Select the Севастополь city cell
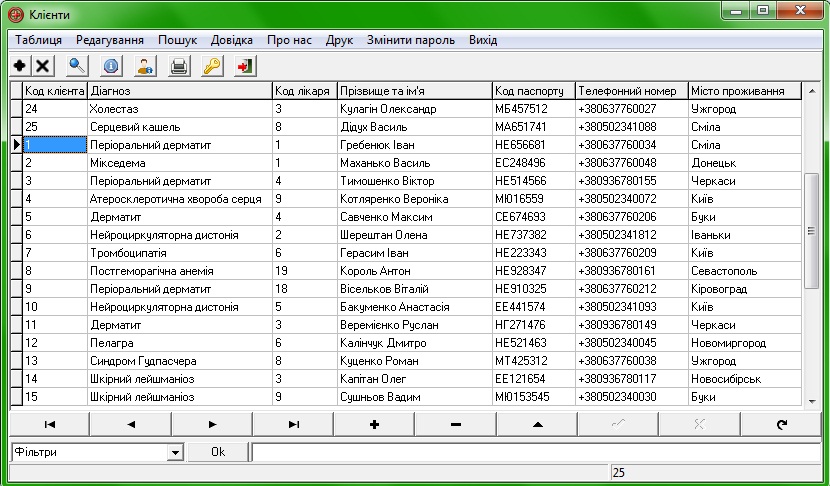 [x=745, y=271]
